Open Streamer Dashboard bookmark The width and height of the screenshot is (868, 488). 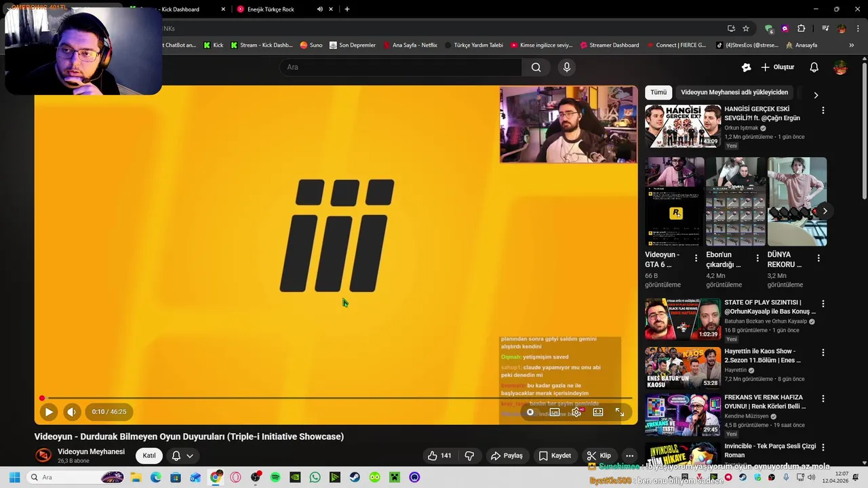tap(610, 45)
